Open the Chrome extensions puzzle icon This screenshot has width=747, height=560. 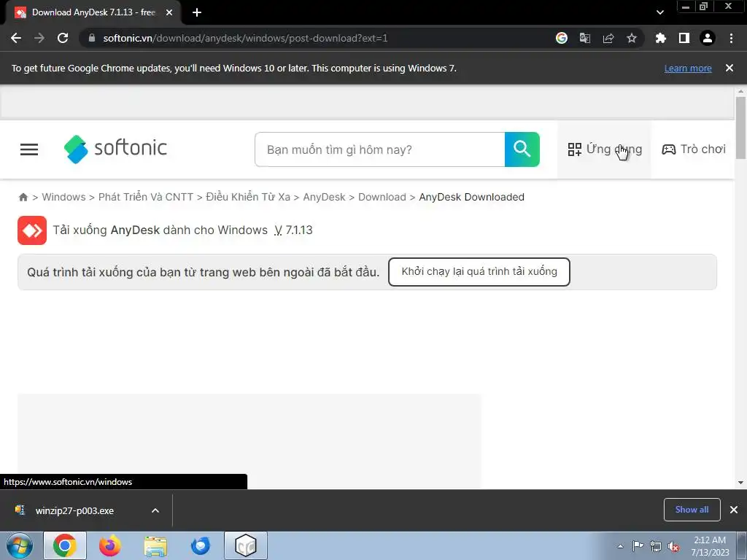(x=661, y=38)
